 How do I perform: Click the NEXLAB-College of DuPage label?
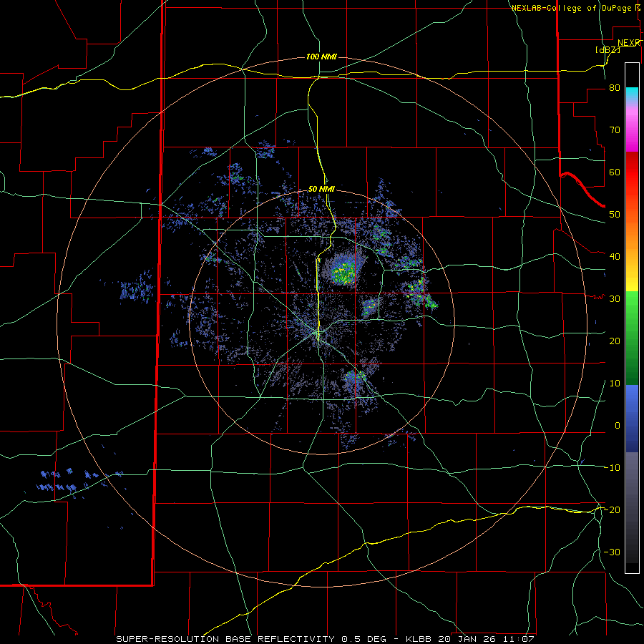click(572, 8)
